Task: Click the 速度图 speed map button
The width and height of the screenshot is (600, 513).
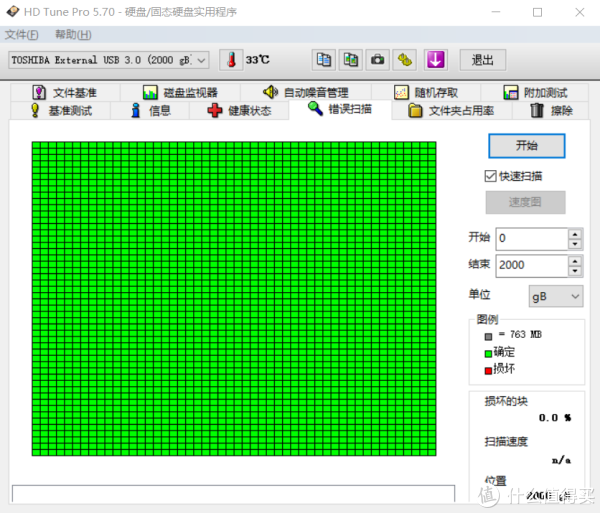Action: [525, 202]
